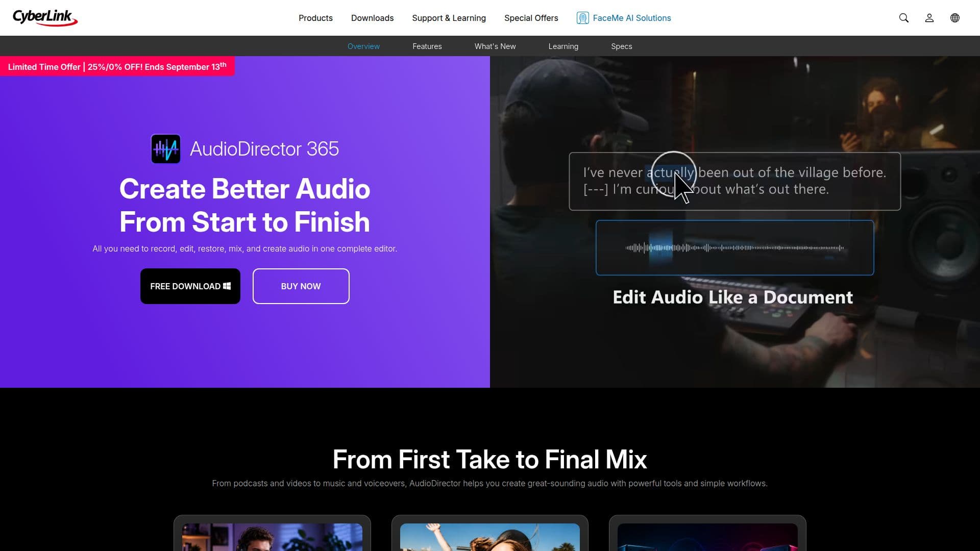Click the waveform in the audio demo box
The height and width of the screenshot is (551, 980).
[x=734, y=248]
